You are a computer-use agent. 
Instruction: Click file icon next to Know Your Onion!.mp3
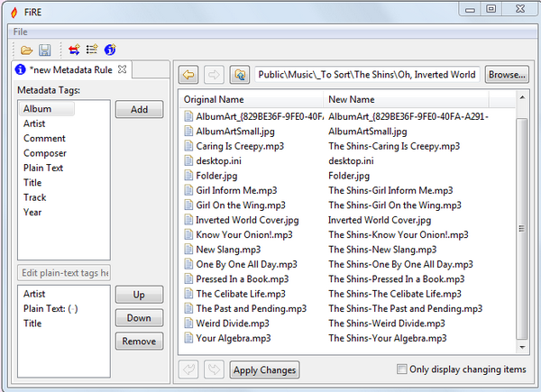click(188, 235)
